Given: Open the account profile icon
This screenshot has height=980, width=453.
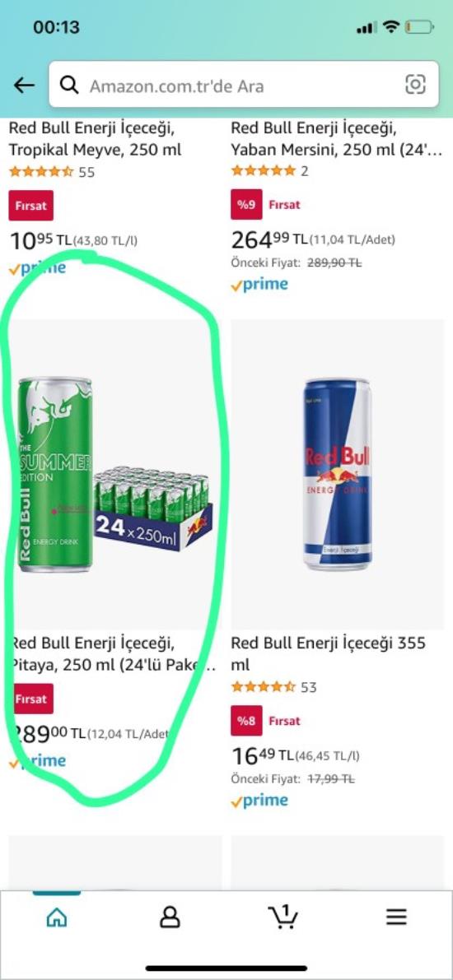Looking at the screenshot, I should 170,917.
